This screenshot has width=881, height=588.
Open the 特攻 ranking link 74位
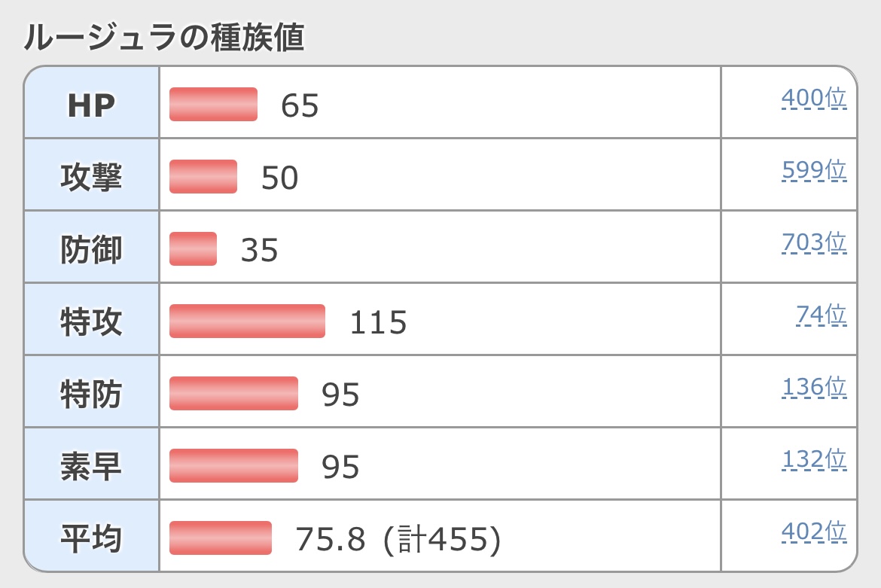pyautogui.click(x=822, y=315)
